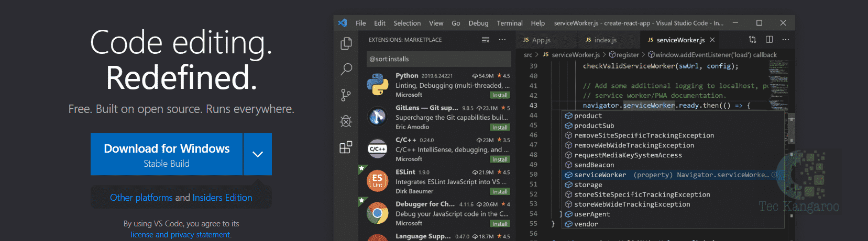The width and height of the screenshot is (868, 241).
Task: Click the vendor suggestion icon
Action: [x=568, y=224]
